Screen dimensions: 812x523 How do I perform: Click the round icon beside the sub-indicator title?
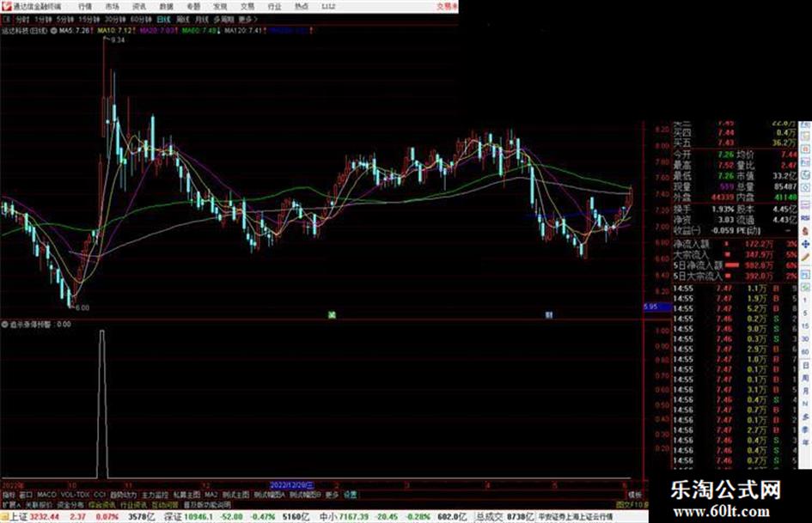point(5,324)
